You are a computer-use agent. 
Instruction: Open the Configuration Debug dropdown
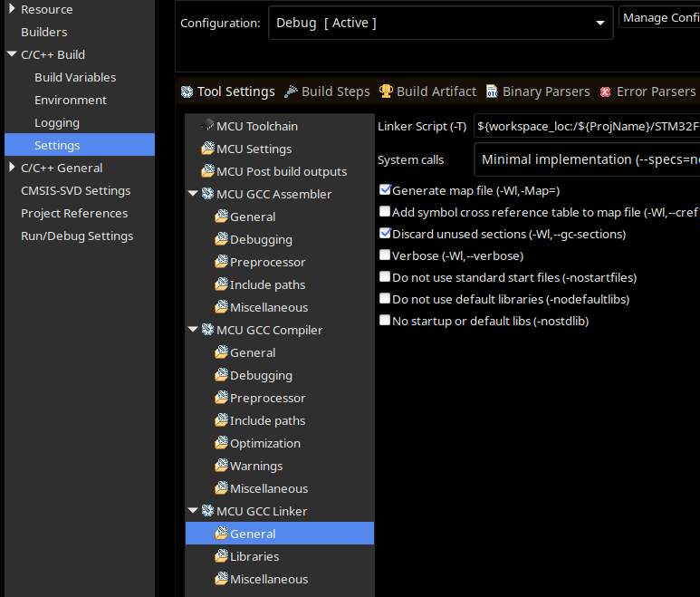[441, 23]
